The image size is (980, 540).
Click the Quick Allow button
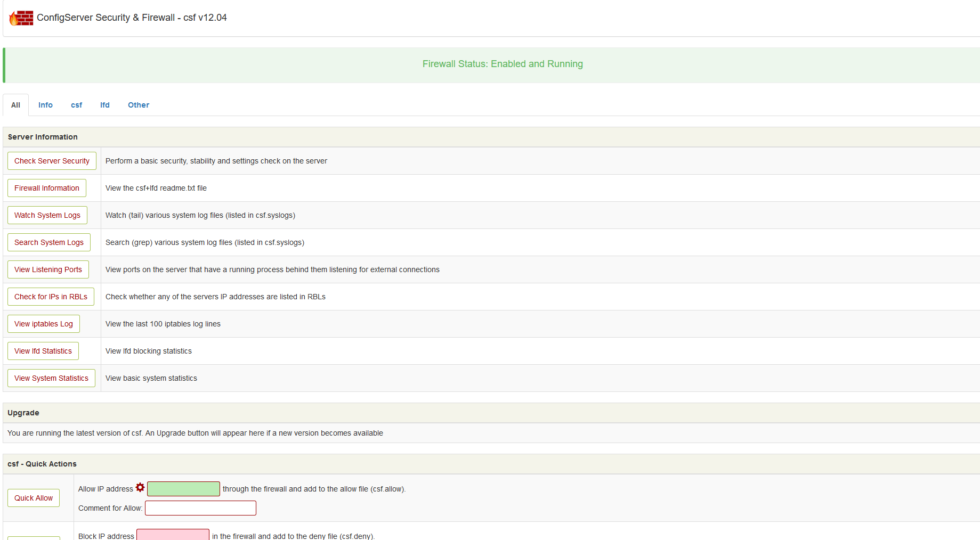[34, 498]
